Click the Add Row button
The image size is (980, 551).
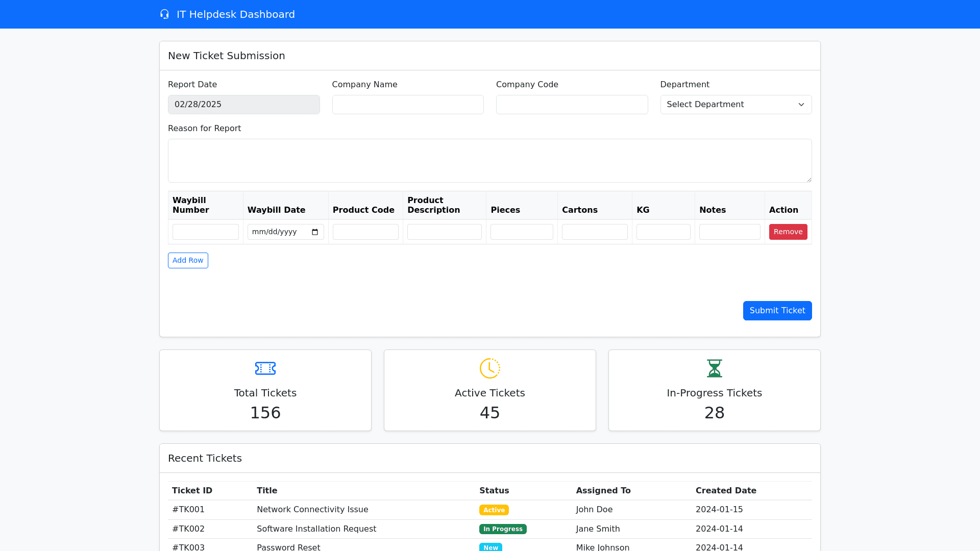(188, 260)
